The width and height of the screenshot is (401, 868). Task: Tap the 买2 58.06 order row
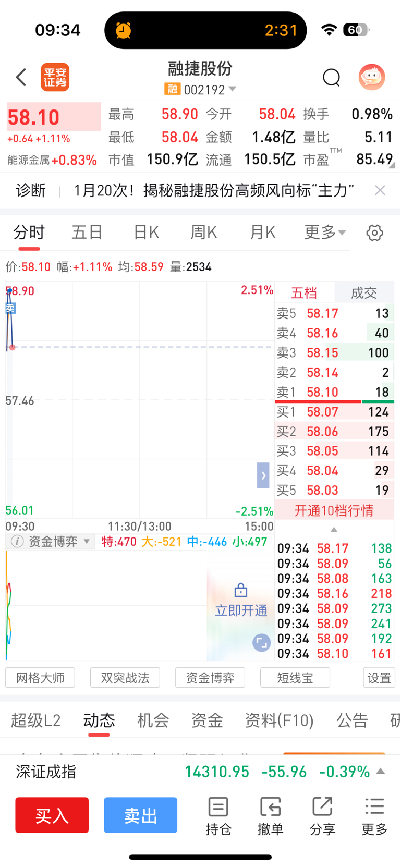click(x=334, y=432)
